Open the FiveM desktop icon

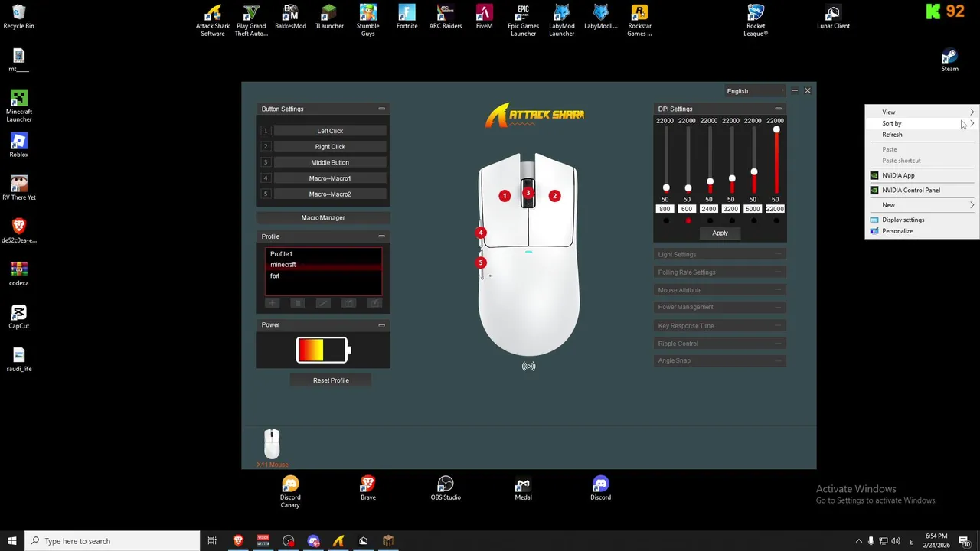pos(484,18)
